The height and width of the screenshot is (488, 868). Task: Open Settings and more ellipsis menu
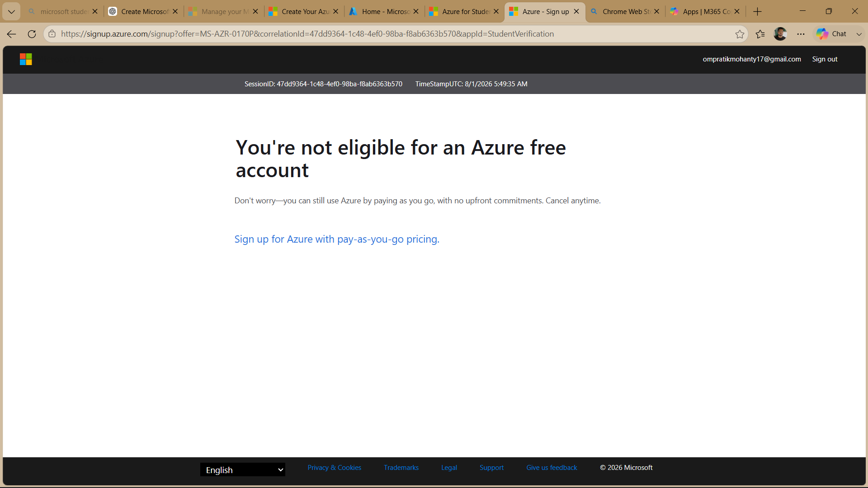[x=801, y=34]
